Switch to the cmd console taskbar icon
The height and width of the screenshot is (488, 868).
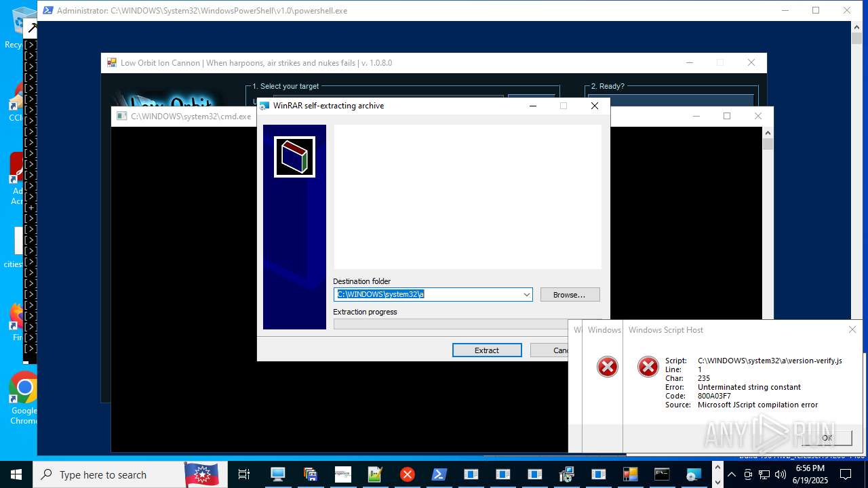coord(662,474)
